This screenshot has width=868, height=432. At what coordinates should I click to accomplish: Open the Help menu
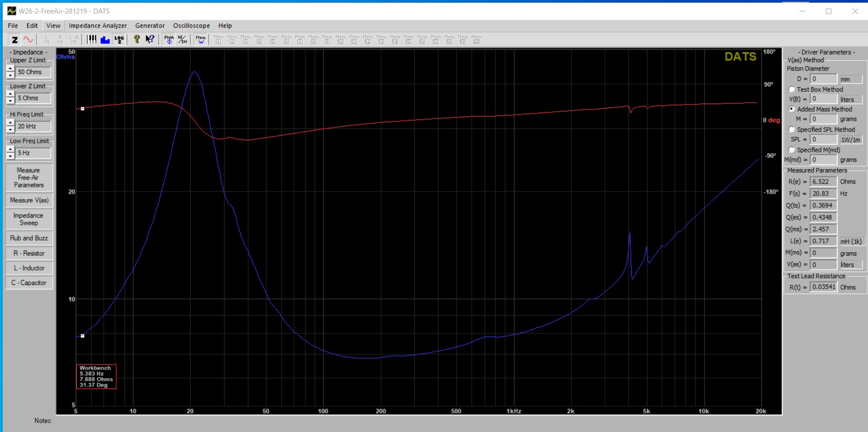click(225, 26)
